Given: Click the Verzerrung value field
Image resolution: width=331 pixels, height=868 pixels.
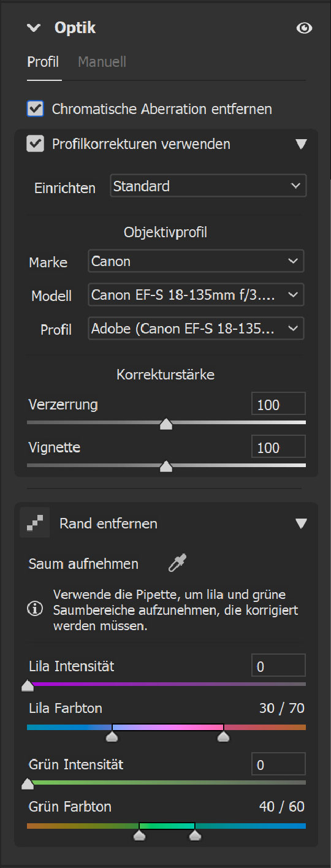Looking at the screenshot, I should click(x=278, y=405).
